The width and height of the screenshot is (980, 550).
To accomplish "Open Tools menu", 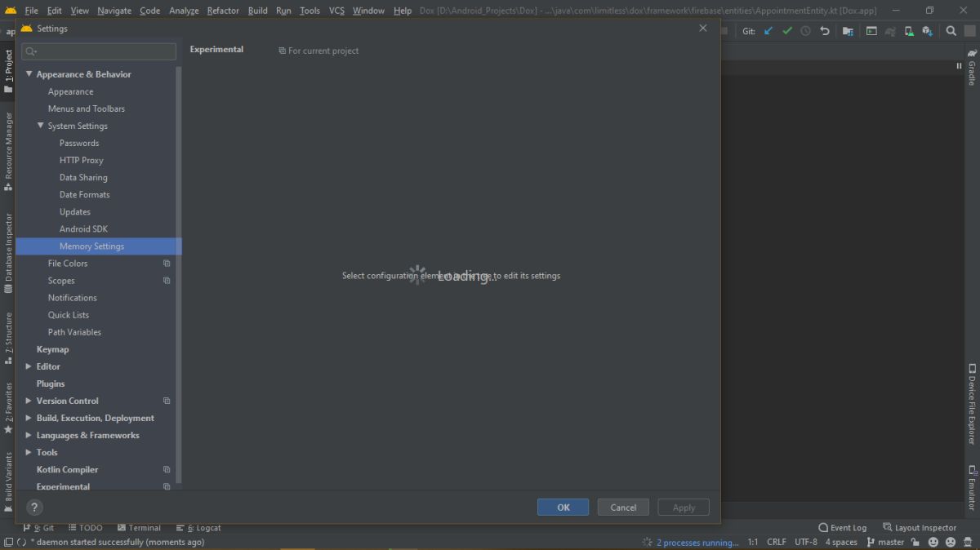I will 310,11.
